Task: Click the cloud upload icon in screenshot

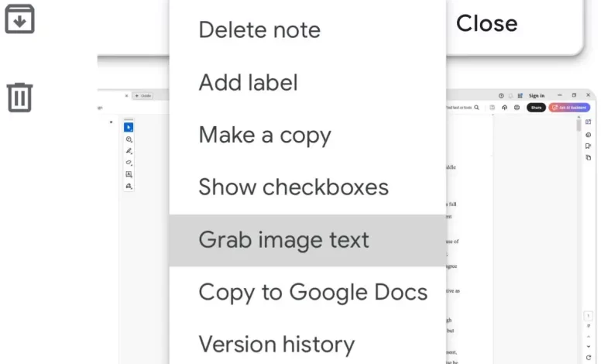Action: (x=505, y=108)
